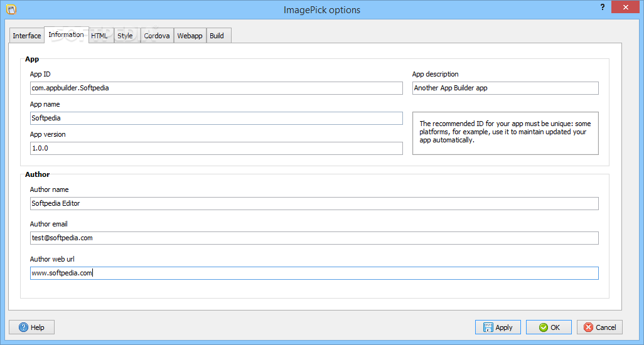Click the Author email input field

(314, 238)
